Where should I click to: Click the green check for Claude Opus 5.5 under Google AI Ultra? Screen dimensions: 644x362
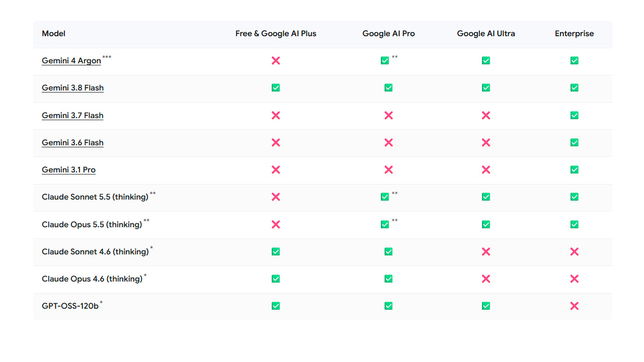[x=486, y=225]
